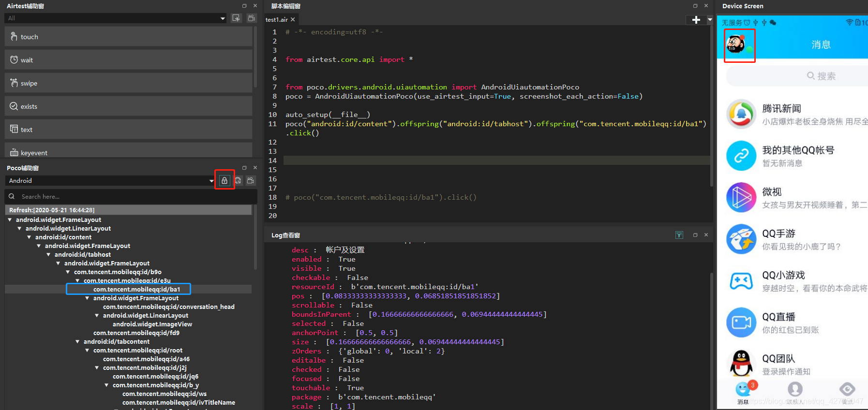Click the Log viewer filter icon
This screenshot has height=410, width=868.
pos(679,235)
